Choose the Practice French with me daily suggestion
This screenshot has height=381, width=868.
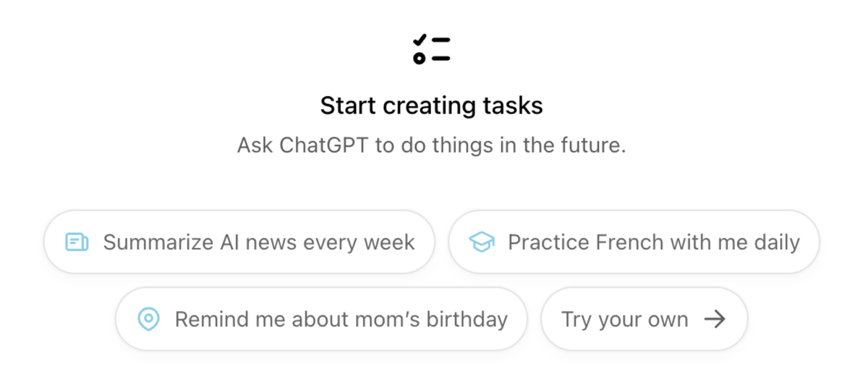634,242
